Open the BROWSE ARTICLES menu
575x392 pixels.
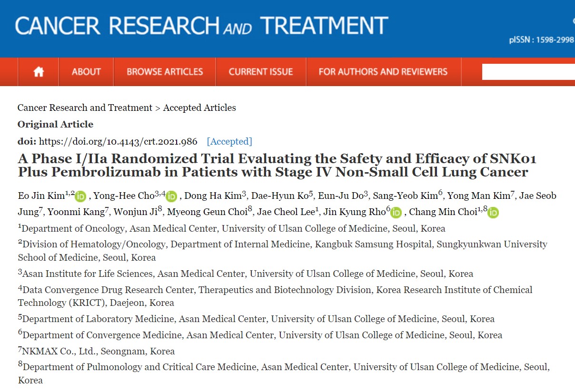pos(165,72)
